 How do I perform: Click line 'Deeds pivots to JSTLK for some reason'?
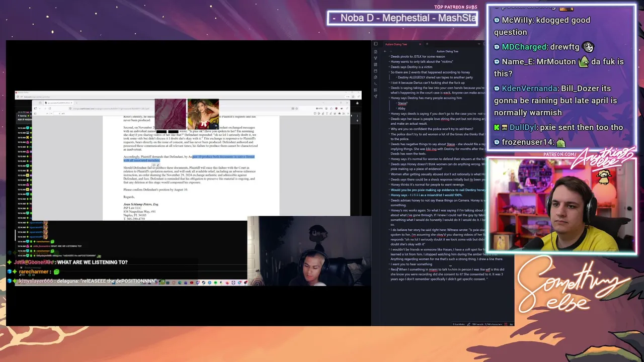click(x=418, y=57)
